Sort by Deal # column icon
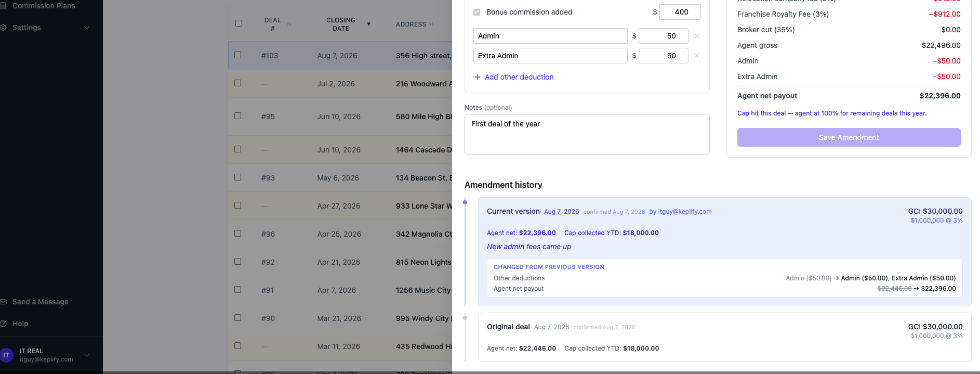Screen dimensions: 980x374 click(289, 24)
